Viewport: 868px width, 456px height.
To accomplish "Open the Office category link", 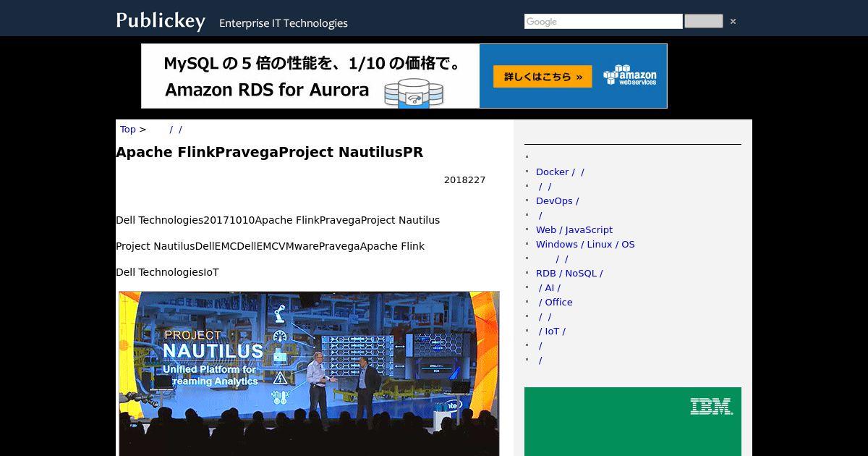I will [556, 303].
